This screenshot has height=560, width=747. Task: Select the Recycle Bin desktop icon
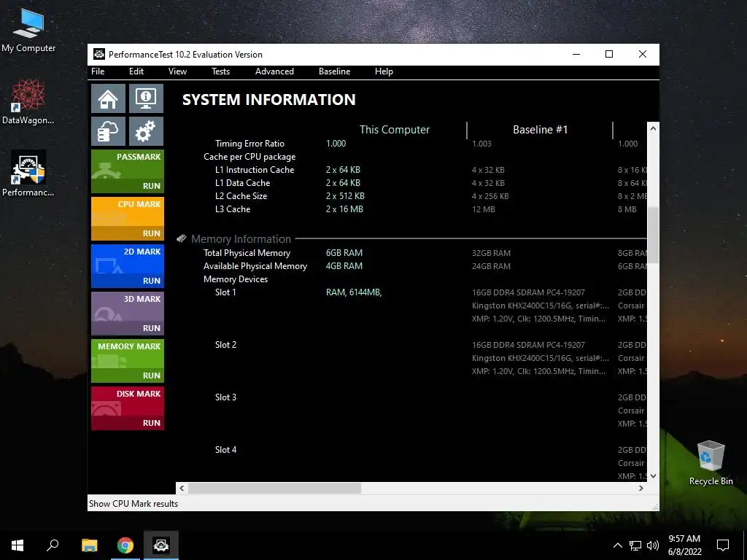click(x=711, y=463)
